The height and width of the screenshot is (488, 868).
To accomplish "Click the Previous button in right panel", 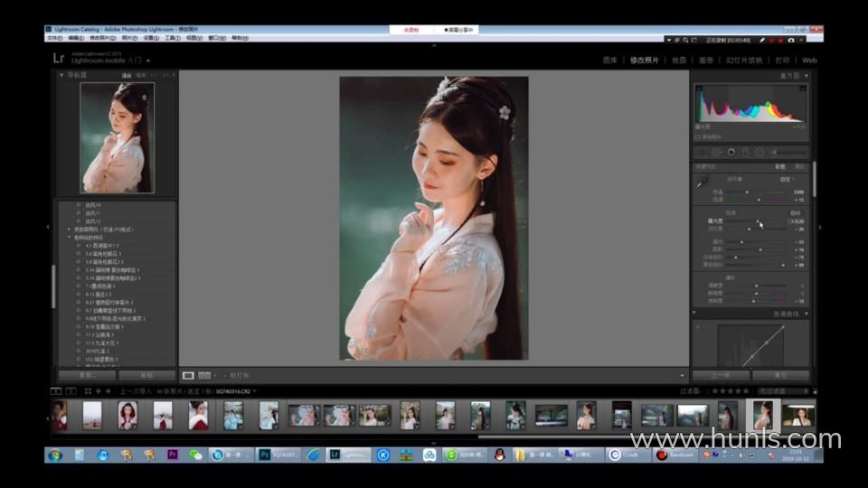I will click(x=721, y=375).
